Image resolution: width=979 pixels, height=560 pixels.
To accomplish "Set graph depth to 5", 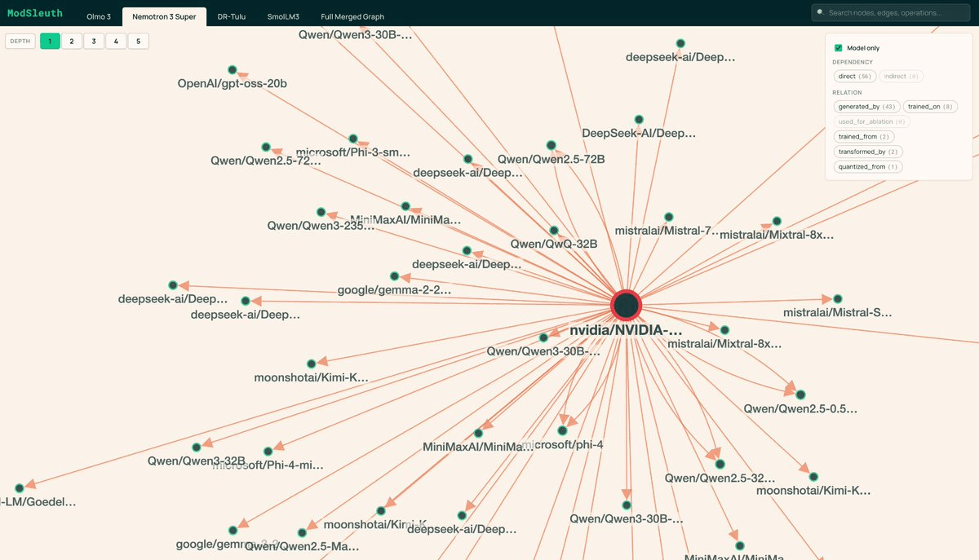I will click(x=138, y=41).
